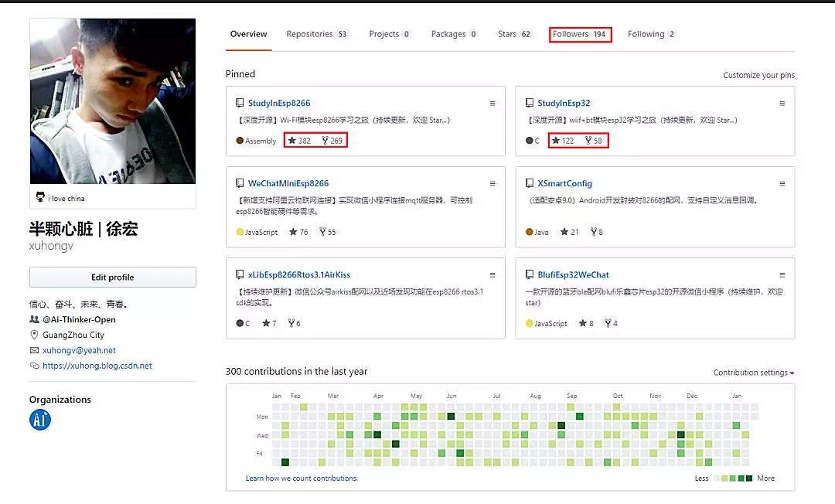The width and height of the screenshot is (835, 504).
Task: View WeChatMiniEsp8266 forks count 55
Action: [x=328, y=232]
